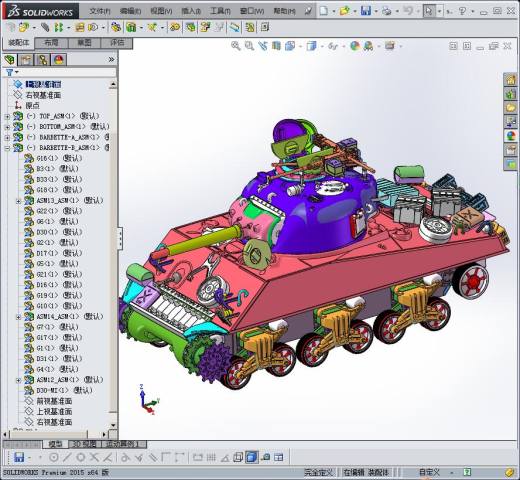Select the G16<1> part in tree

click(x=53, y=158)
